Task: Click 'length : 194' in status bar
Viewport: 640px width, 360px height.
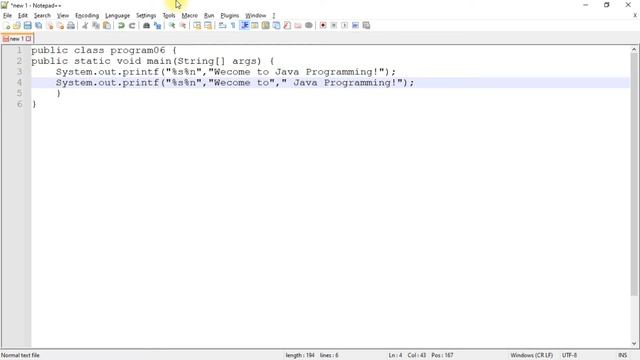Action: point(300,356)
